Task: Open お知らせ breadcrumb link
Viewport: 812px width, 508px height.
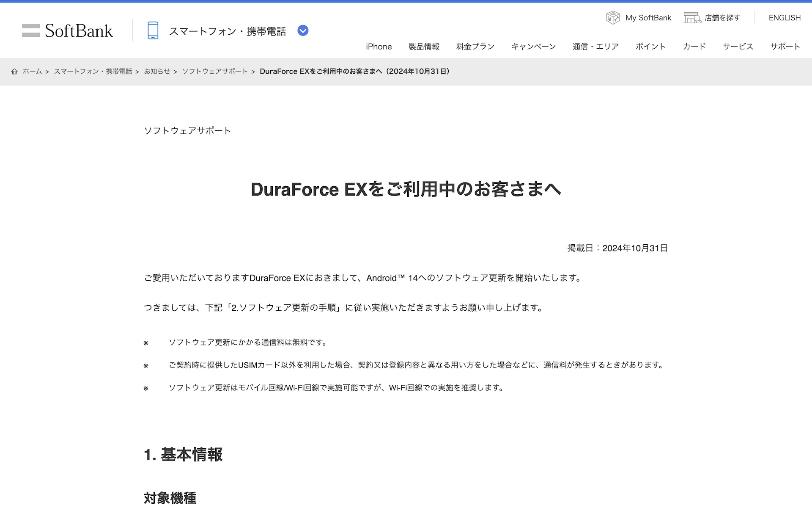Action: 157,72
